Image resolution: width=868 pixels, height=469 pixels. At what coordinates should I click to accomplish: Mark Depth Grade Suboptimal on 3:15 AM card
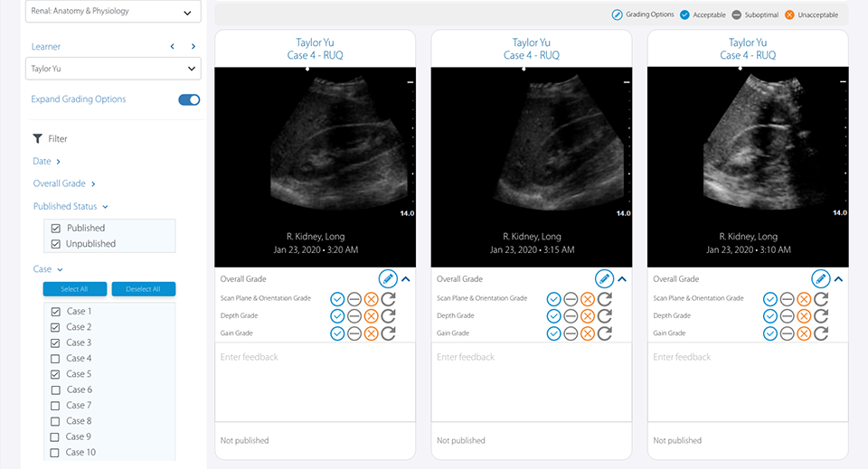pyautogui.click(x=571, y=316)
